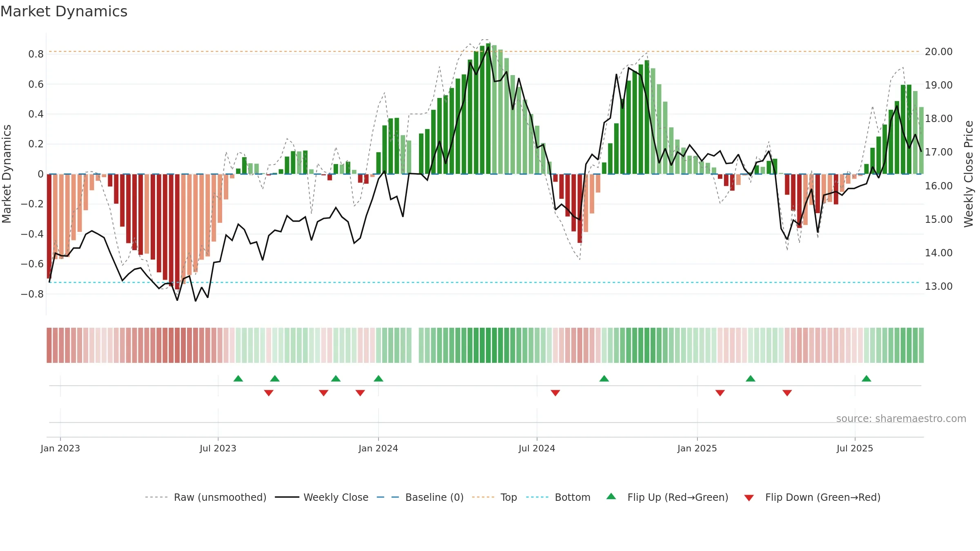Select the flip-up marker at September 2024
Image resolution: width=980 pixels, height=551 pixels.
[604, 378]
